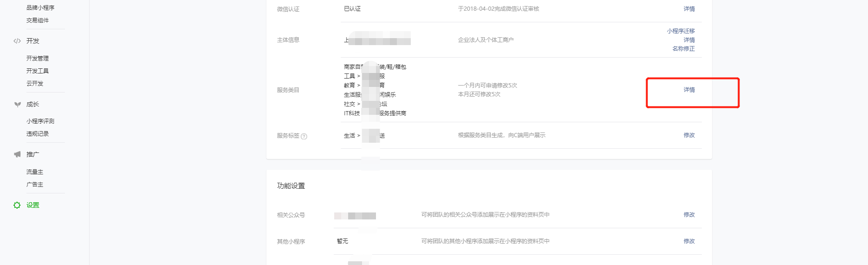Open 品牌小程序 in the sidebar
Screen dimensions: 868x265
pyautogui.click(x=40, y=8)
